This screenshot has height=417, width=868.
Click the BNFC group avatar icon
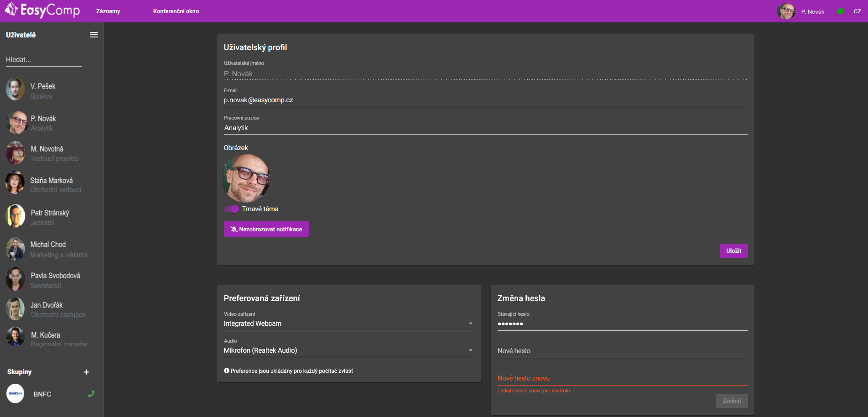16,394
